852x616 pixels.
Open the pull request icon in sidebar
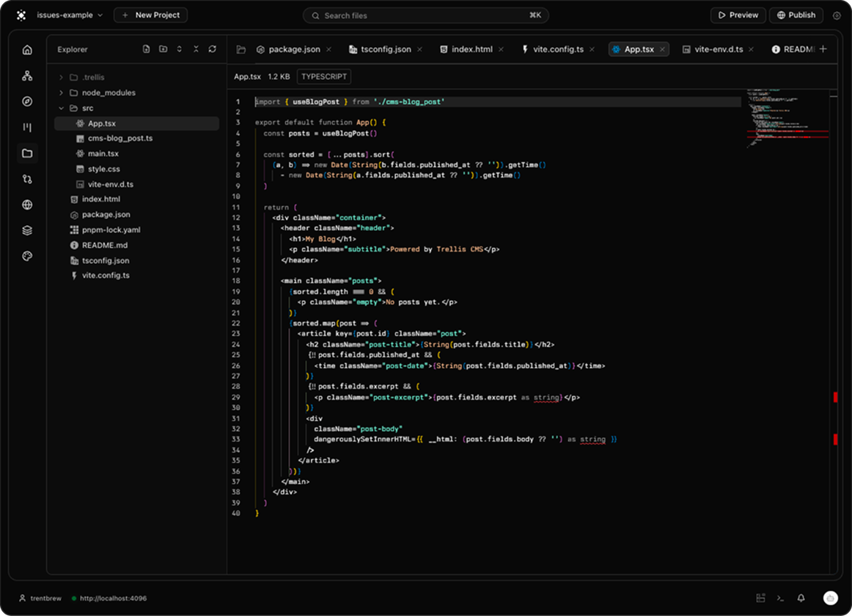pos(27,179)
